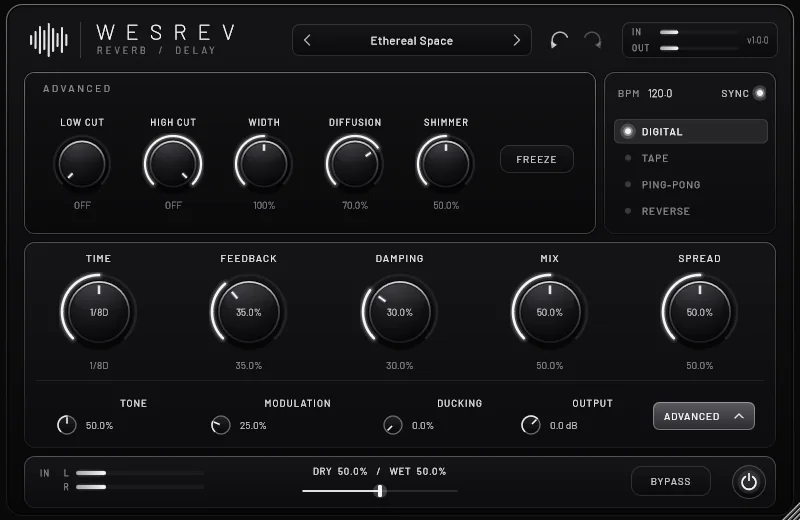Select the REVERSE delay mode
This screenshot has height=520, width=800.
pos(691,211)
